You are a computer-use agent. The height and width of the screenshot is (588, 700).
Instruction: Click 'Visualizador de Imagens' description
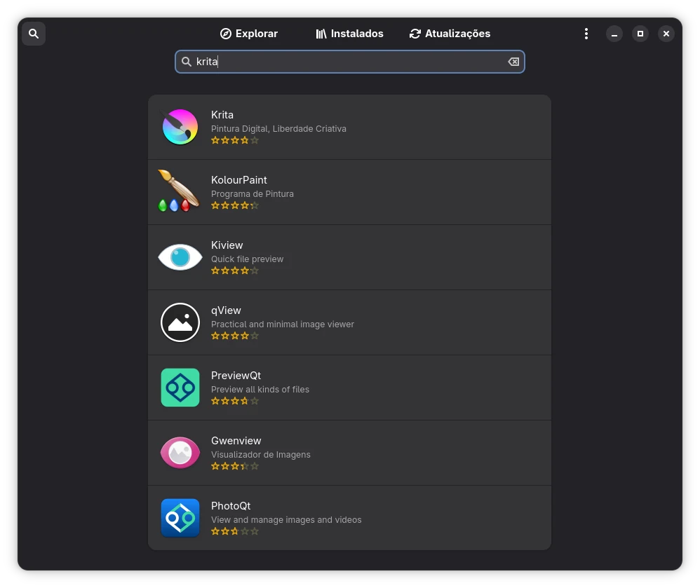[x=261, y=454]
